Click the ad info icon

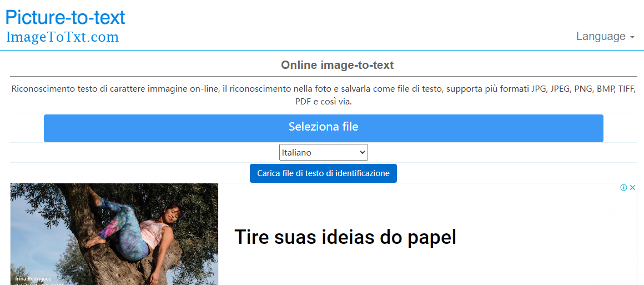tap(623, 188)
